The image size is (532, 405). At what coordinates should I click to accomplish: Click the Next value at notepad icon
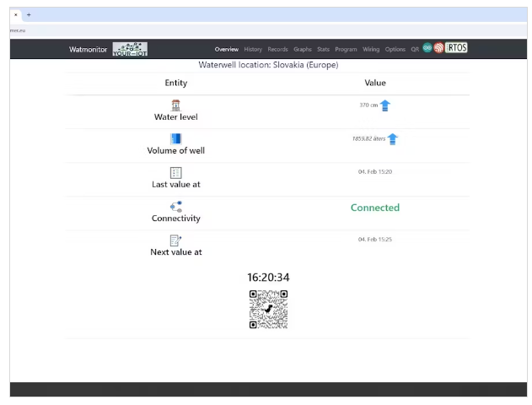click(175, 240)
